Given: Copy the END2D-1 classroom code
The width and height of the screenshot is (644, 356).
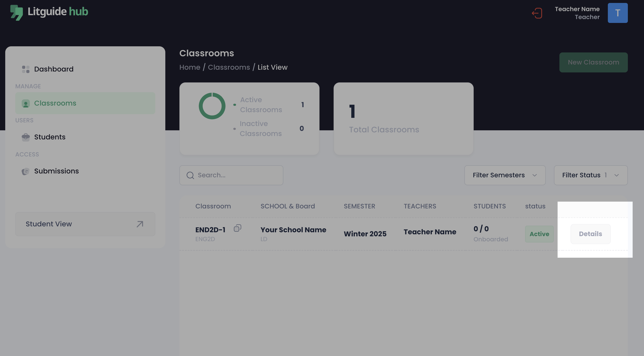Looking at the screenshot, I should (237, 228).
